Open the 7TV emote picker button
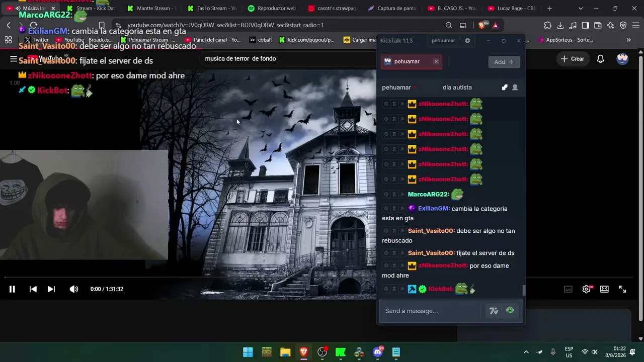The width and height of the screenshot is (644, 362). pyautogui.click(x=494, y=311)
